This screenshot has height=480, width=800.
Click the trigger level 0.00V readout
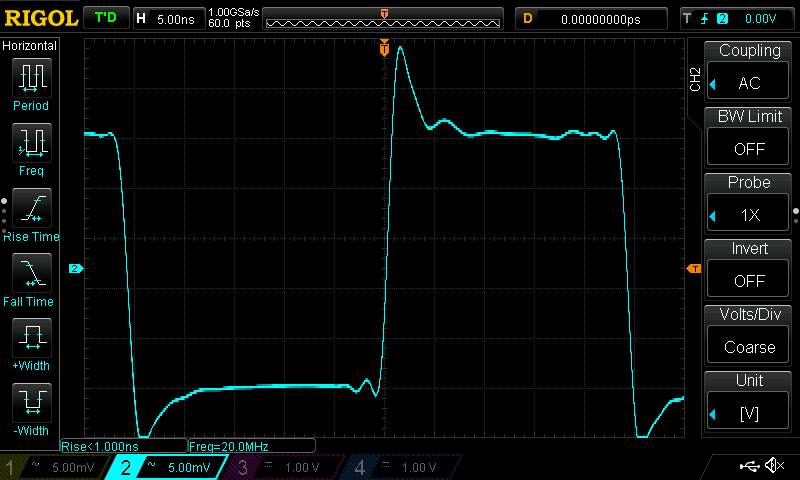(x=760, y=19)
